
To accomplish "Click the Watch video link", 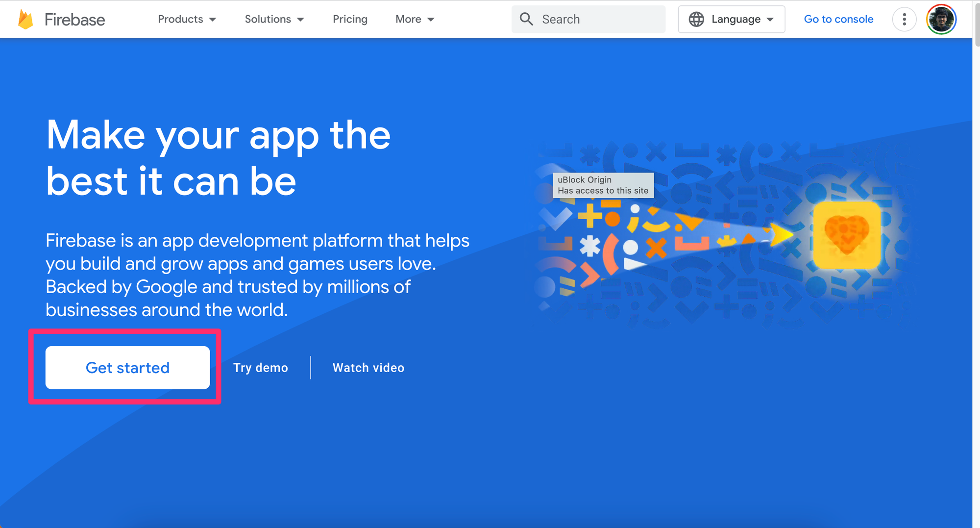I will [368, 368].
